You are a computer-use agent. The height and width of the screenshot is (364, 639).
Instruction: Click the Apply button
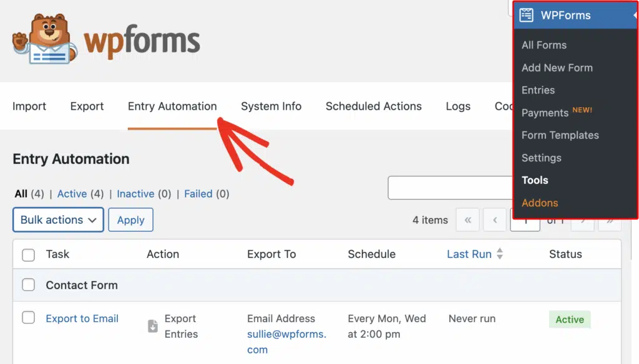tap(131, 220)
